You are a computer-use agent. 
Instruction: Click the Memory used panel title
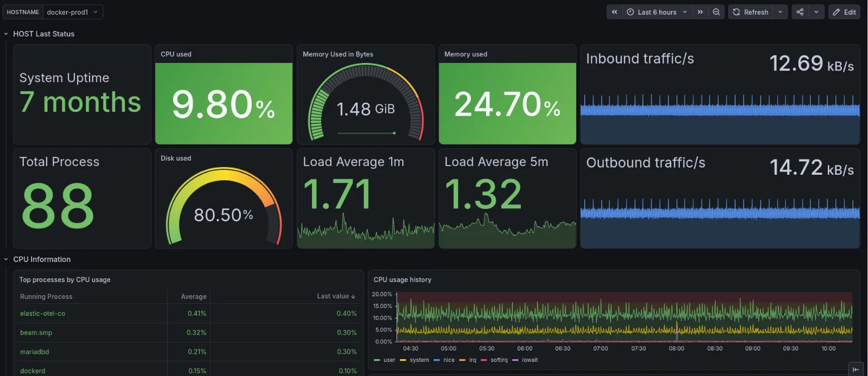(x=465, y=54)
